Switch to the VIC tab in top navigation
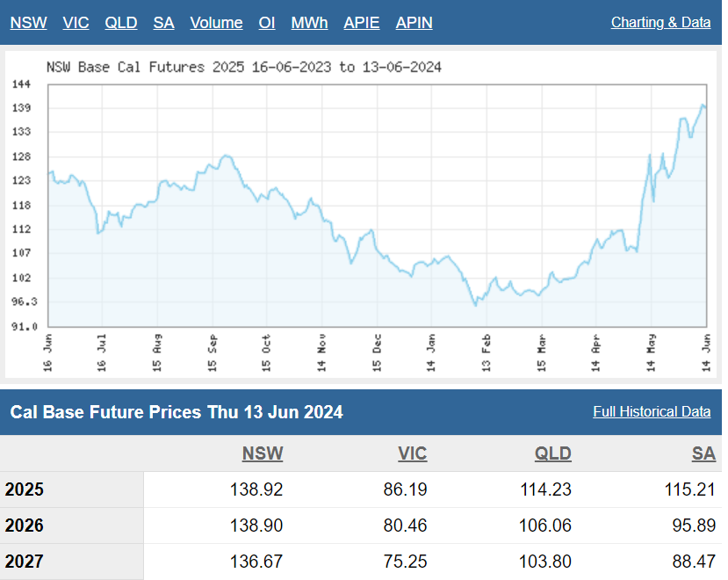 click(x=76, y=23)
